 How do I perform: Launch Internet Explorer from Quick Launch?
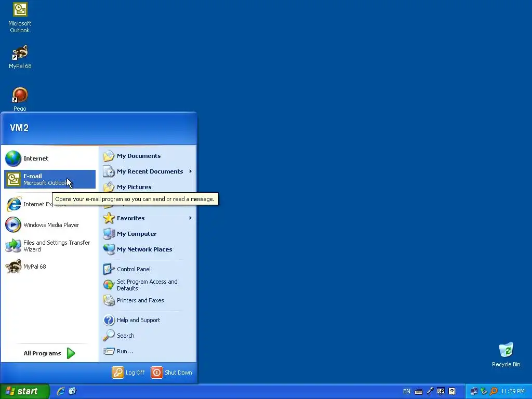click(x=61, y=391)
